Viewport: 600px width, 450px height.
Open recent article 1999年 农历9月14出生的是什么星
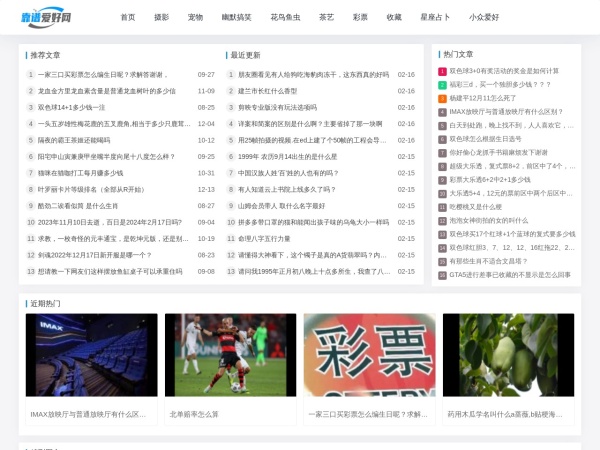[x=287, y=157]
